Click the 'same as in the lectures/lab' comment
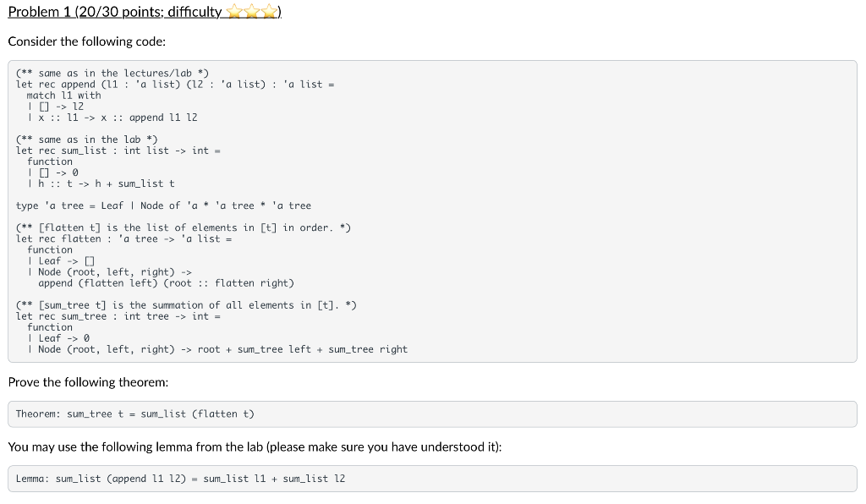This screenshot has width=866, height=504. pos(112,74)
